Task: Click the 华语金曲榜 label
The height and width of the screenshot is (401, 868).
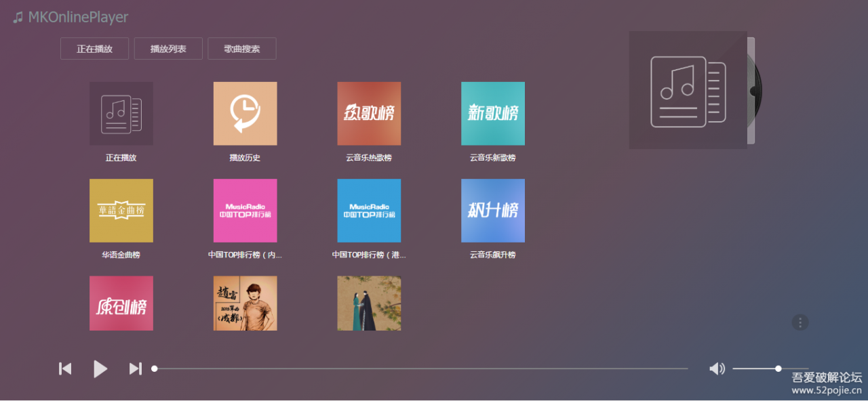Action: pos(121,255)
